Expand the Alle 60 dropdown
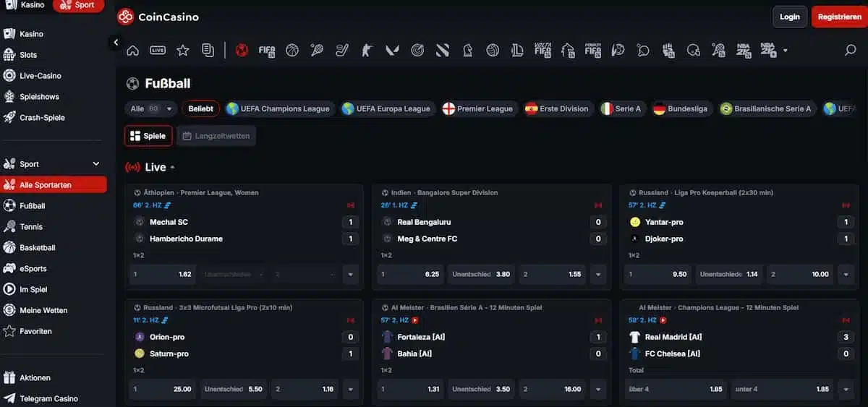Image resolution: width=868 pixels, height=407 pixels. 150,109
